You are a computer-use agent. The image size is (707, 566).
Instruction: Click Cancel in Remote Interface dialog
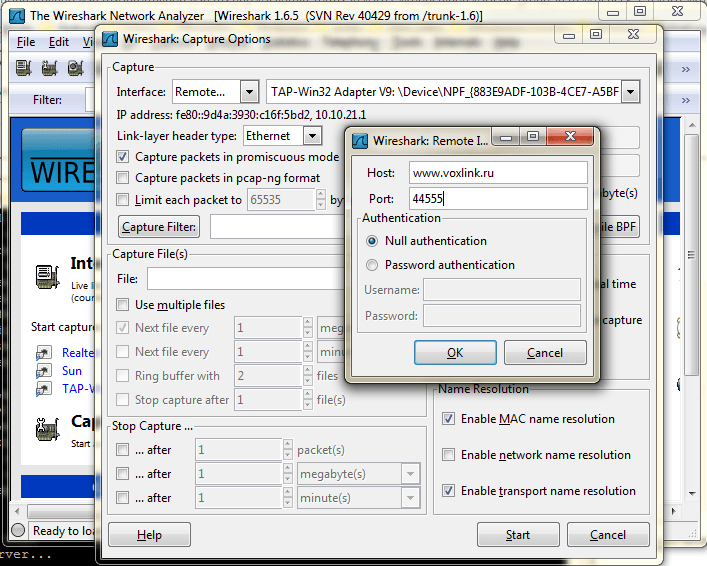point(545,353)
